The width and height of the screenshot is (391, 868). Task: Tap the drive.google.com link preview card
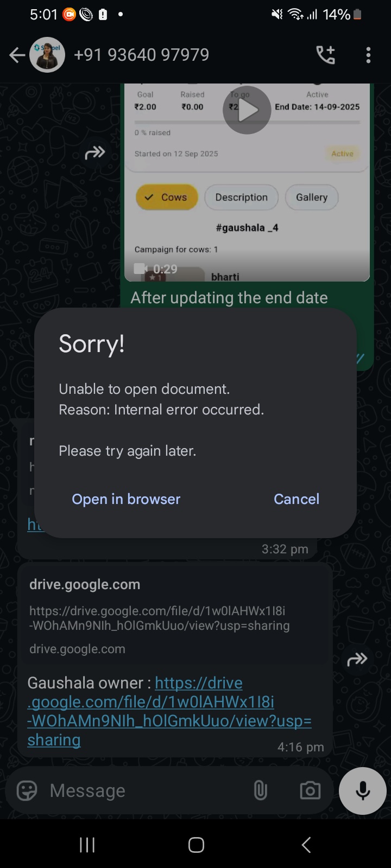pos(175,616)
